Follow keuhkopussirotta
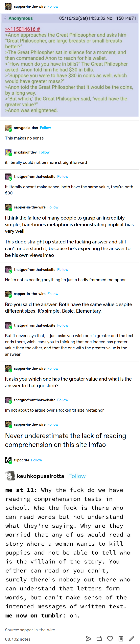Viewport: 140px width, 644px height. (77, 476)
